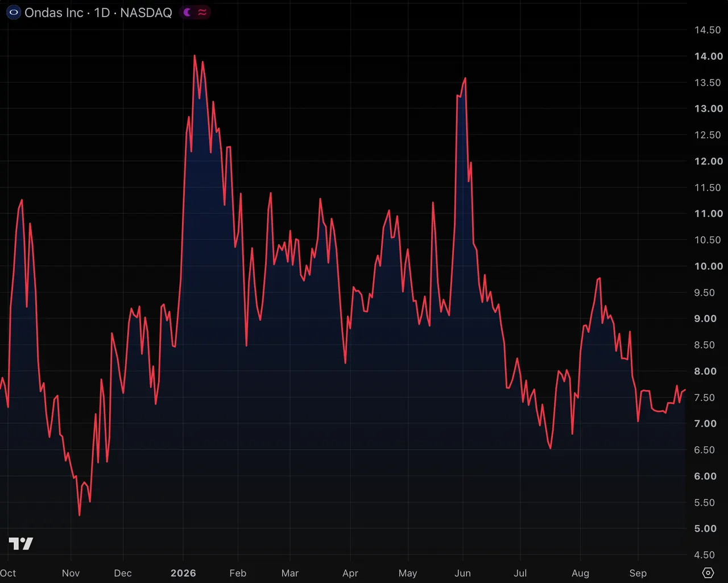The image size is (728, 583).
Task: Select the Jun label on time axis
Action: pos(463,573)
